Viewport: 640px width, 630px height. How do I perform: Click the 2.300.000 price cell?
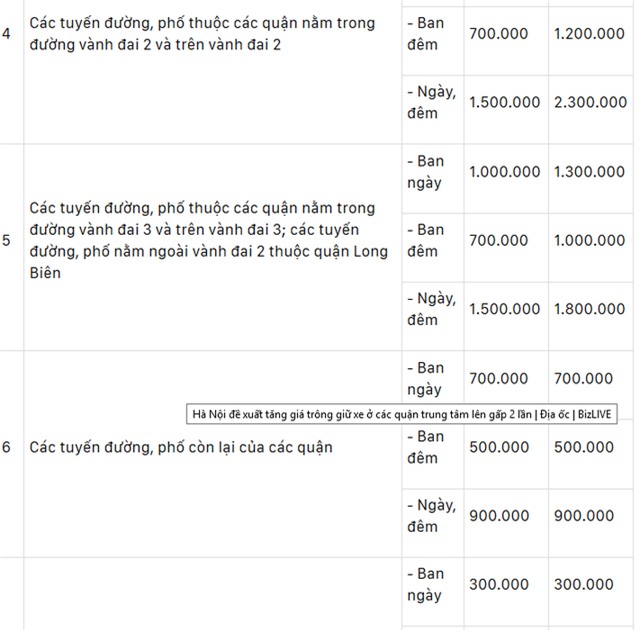point(590,102)
